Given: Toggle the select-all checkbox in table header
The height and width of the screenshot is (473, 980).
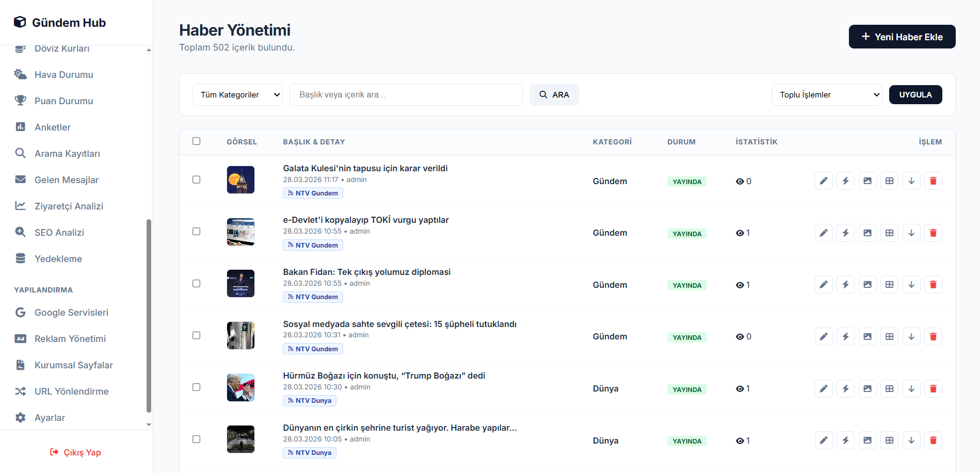Looking at the screenshot, I should click(196, 141).
